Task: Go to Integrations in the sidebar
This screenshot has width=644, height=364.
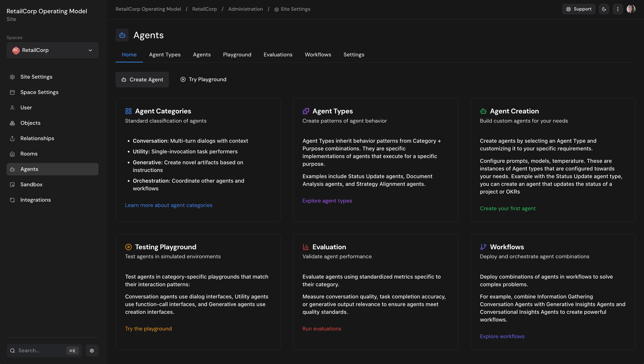Action: tap(35, 200)
